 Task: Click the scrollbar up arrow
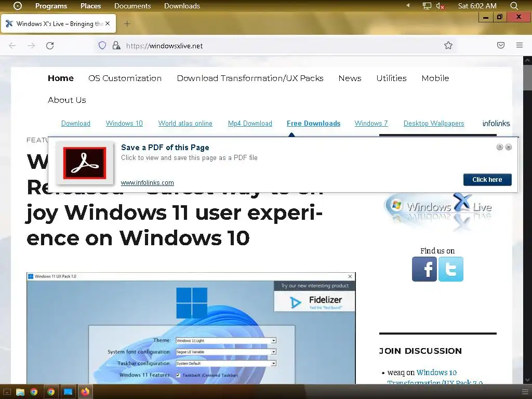528,61
